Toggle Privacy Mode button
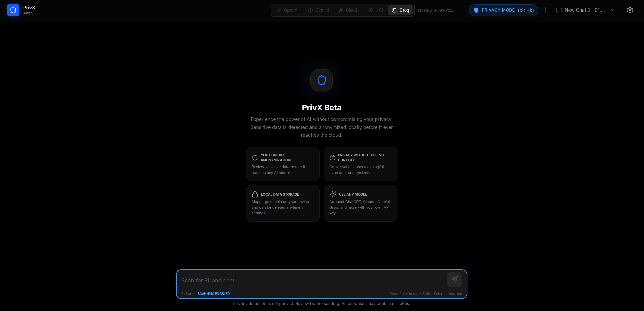This screenshot has width=644, height=311. click(504, 10)
